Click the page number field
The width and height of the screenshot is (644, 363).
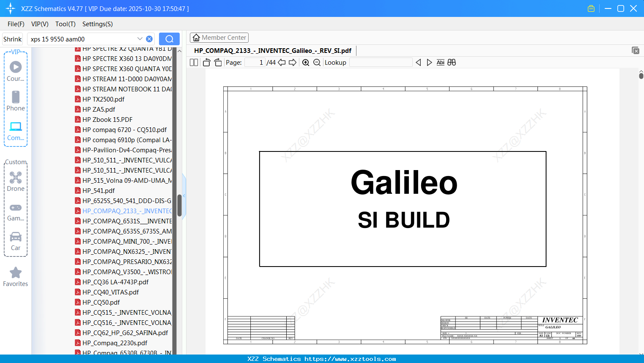[255, 63]
